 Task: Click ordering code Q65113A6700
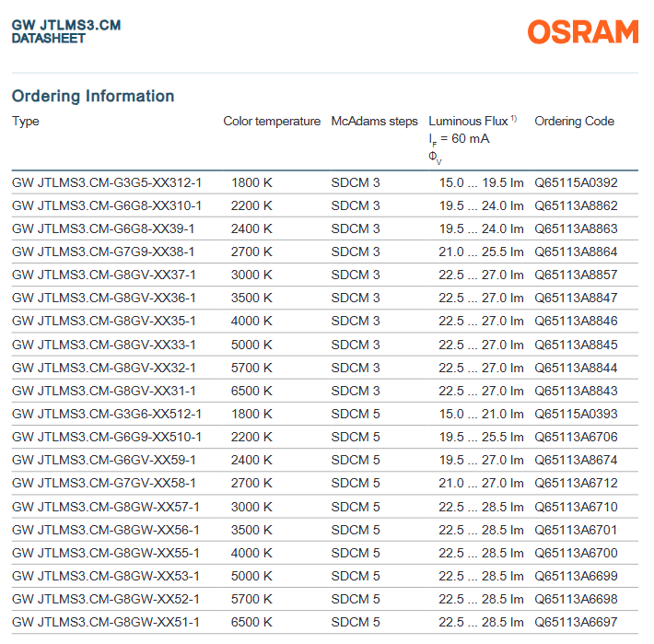tap(576, 553)
